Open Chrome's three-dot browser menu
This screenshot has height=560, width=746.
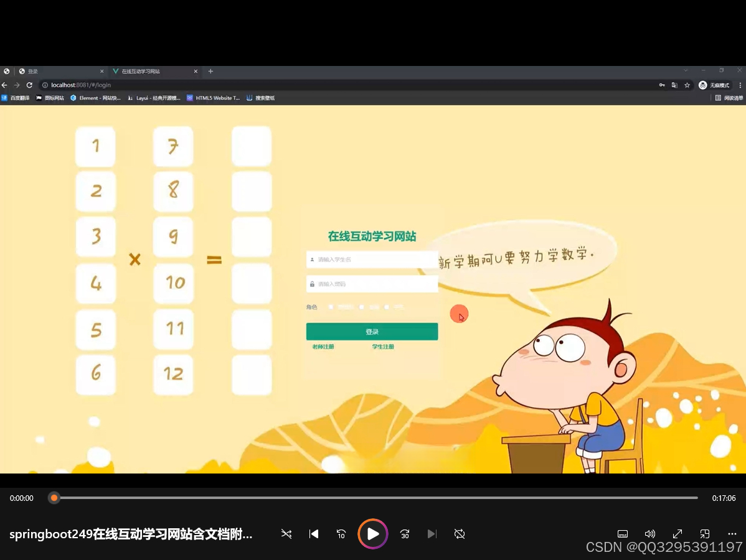(740, 85)
